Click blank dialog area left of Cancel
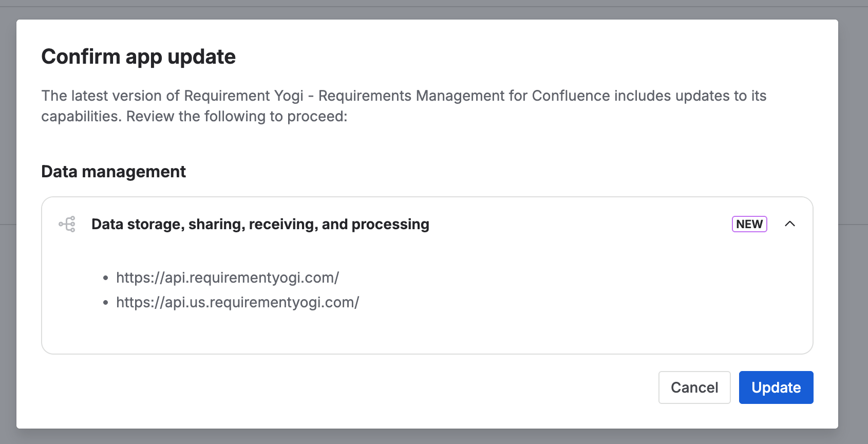This screenshot has height=444, width=868. coord(360,387)
